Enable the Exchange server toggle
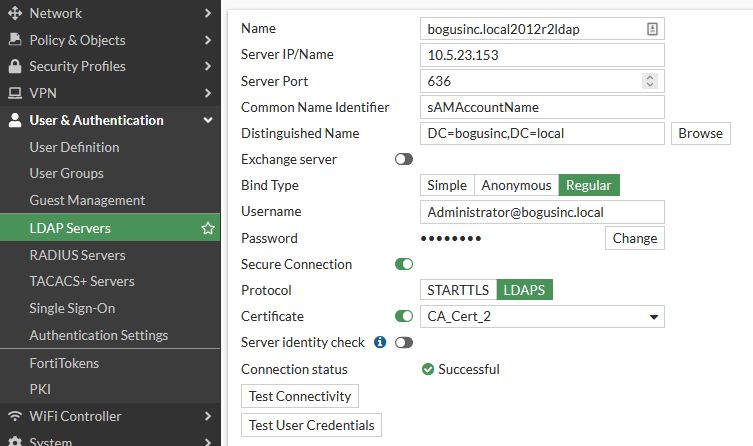Viewport: 753px width, 446px height. tap(404, 159)
